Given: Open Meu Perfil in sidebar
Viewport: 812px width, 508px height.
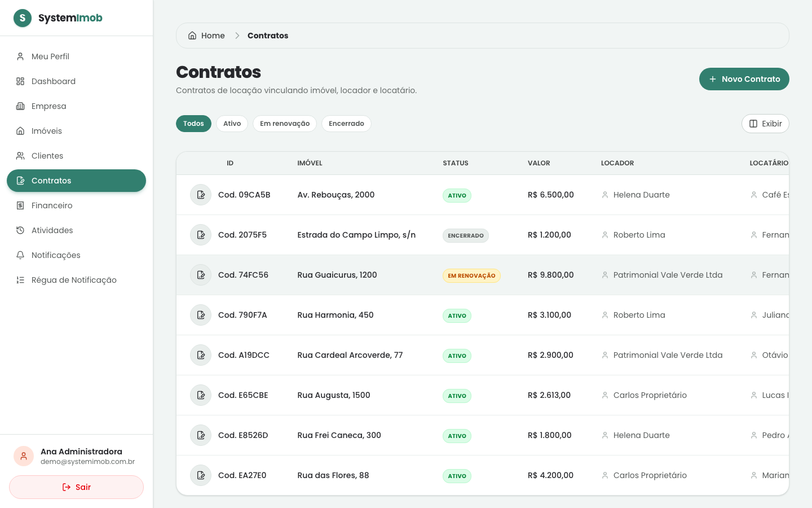Looking at the screenshot, I should (x=76, y=56).
